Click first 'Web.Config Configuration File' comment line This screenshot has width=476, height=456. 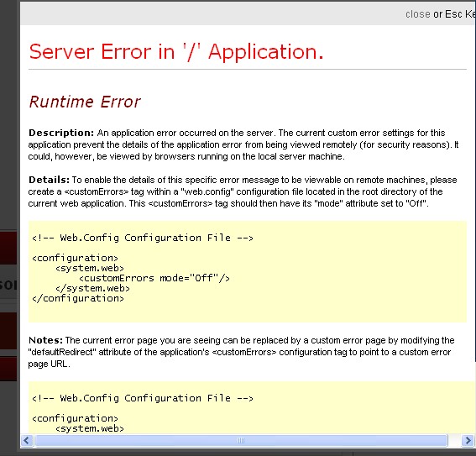click(x=143, y=238)
